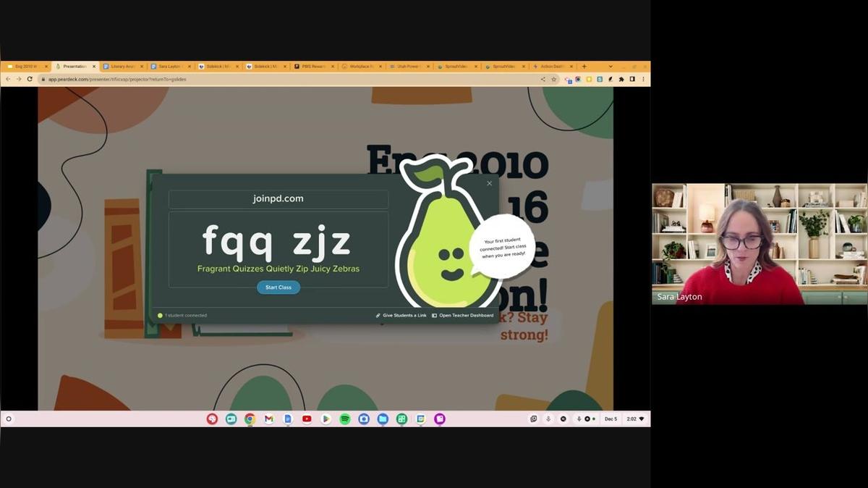Launch Gmail from the shelf
Screen dimensions: 868x488
click(x=268, y=419)
